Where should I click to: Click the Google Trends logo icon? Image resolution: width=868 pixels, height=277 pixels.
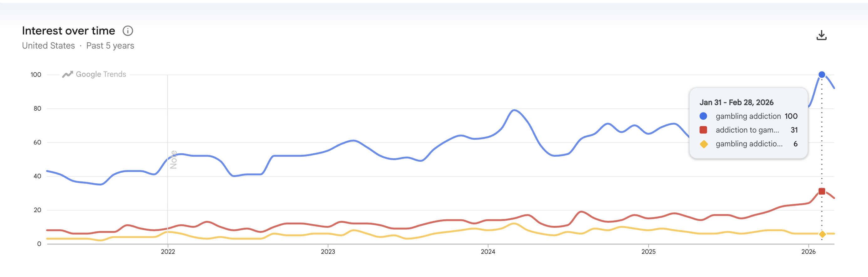tap(68, 74)
